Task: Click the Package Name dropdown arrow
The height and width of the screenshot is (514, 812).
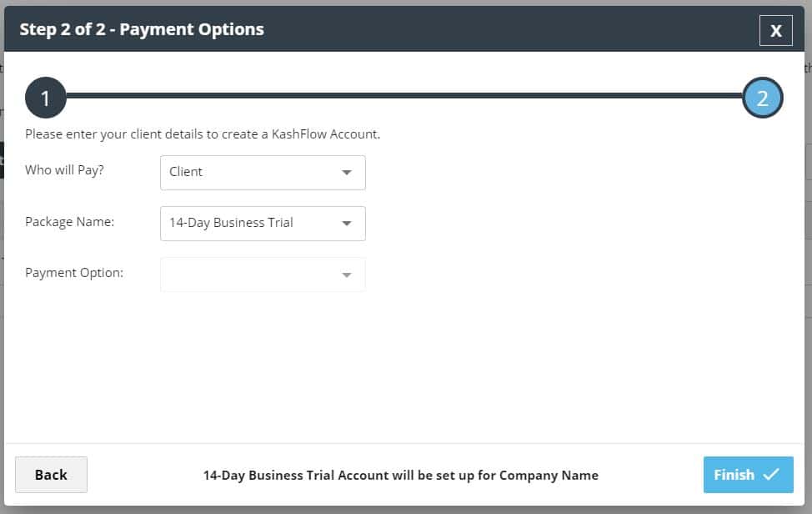Action: point(347,224)
